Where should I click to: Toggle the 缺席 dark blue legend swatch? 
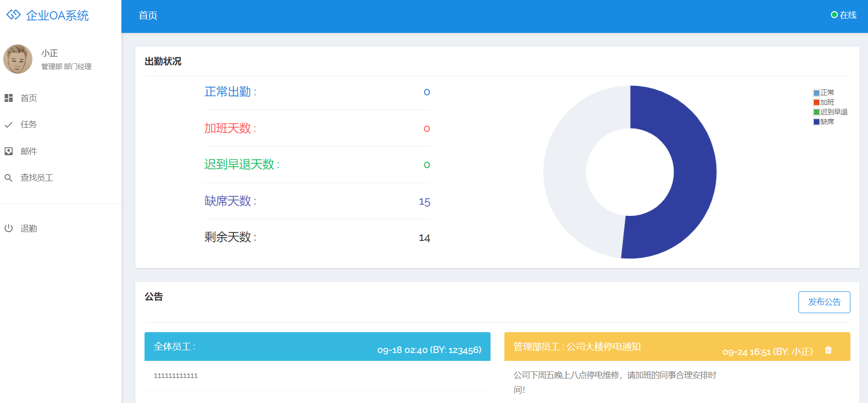tap(817, 122)
